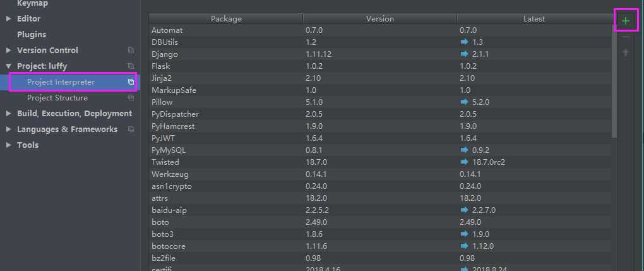The height and width of the screenshot is (271, 644).
Task: Click the package list vertical scrollbar
Action: pos(614,82)
